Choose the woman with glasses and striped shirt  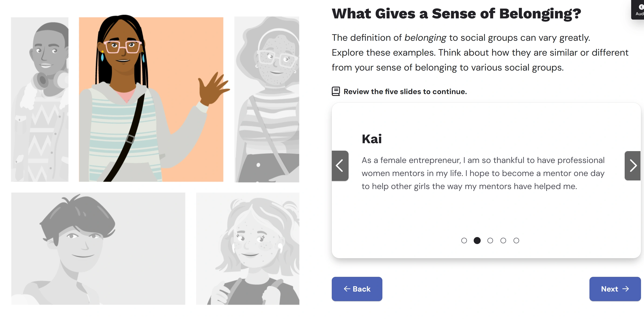[267, 99]
